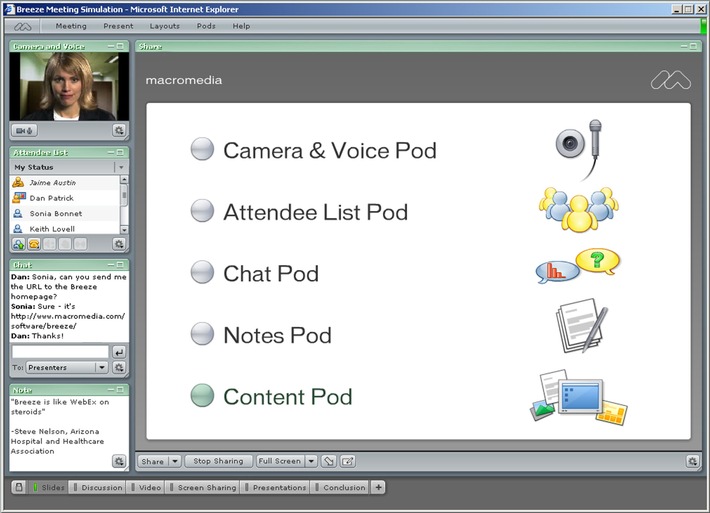Add a new layout with plus button
The height and width of the screenshot is (513, 710).
[x=379, y=487]
